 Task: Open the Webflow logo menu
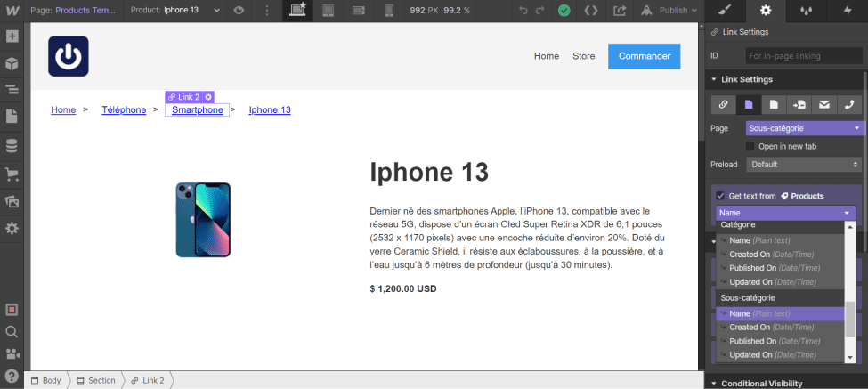[12, 10]
